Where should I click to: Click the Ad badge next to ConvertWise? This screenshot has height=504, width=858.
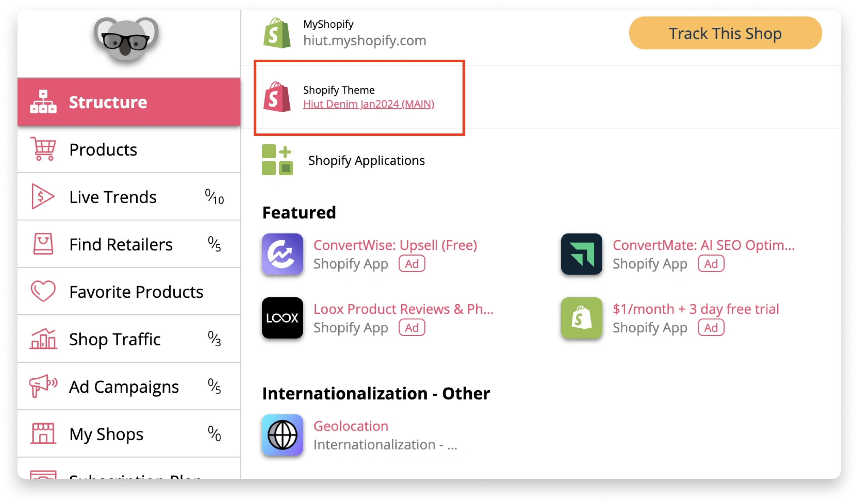click(412, 264)
